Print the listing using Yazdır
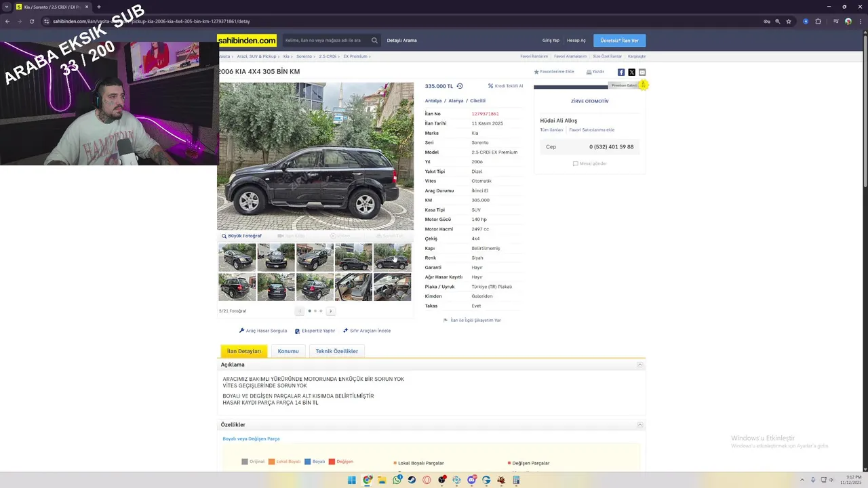 595,72
